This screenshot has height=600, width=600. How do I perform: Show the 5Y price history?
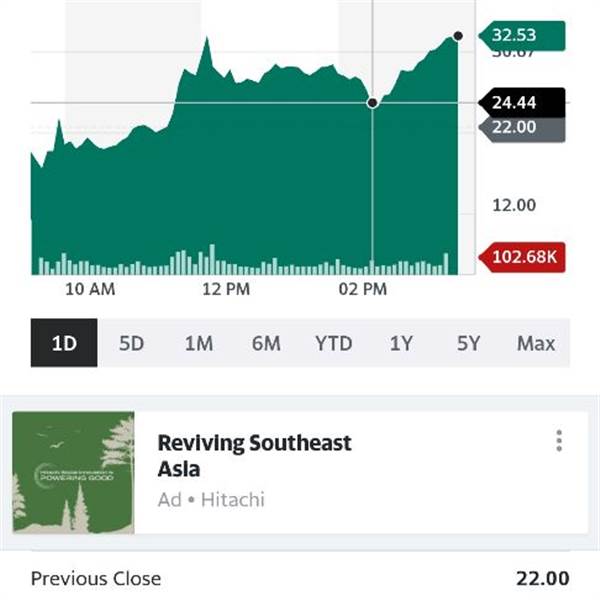(x=468, y=343)
